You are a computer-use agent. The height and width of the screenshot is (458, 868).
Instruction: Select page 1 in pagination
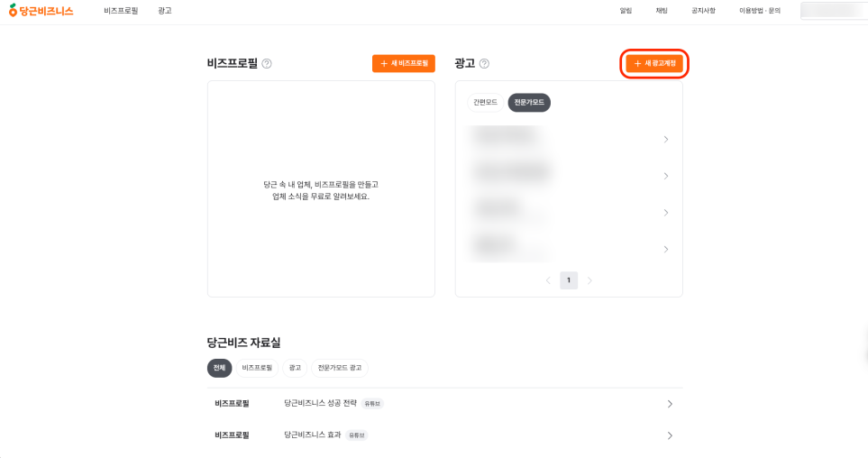tap(569, 280)
